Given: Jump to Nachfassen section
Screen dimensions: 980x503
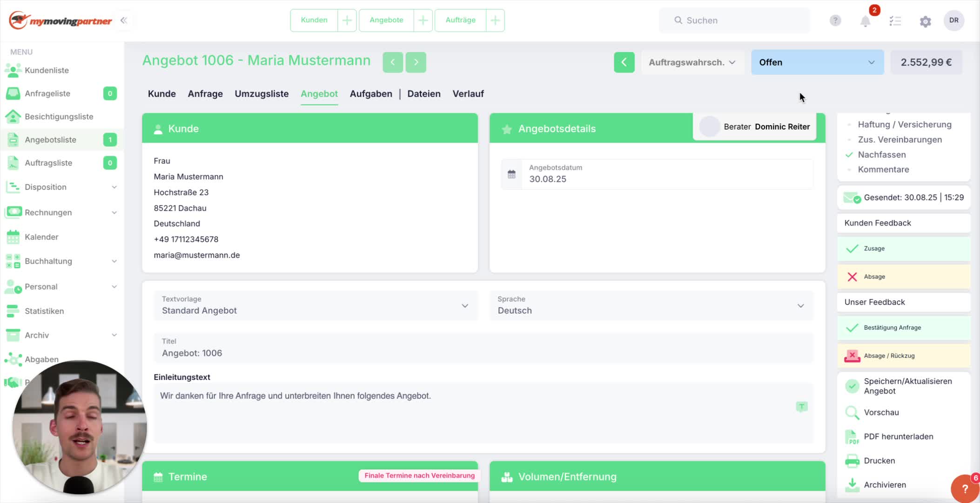Looking at the screenshot, I should pyautogui.click(x=881, y=155).
